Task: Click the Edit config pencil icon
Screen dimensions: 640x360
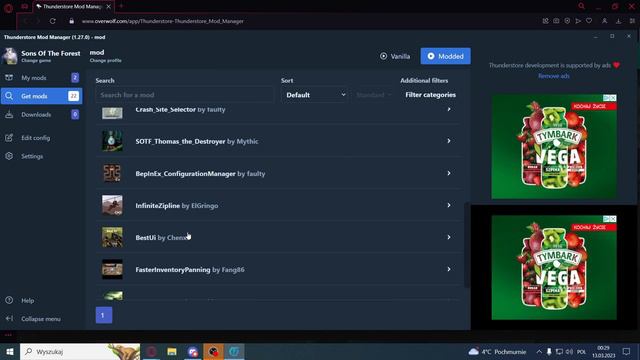Action: [9, 138]
